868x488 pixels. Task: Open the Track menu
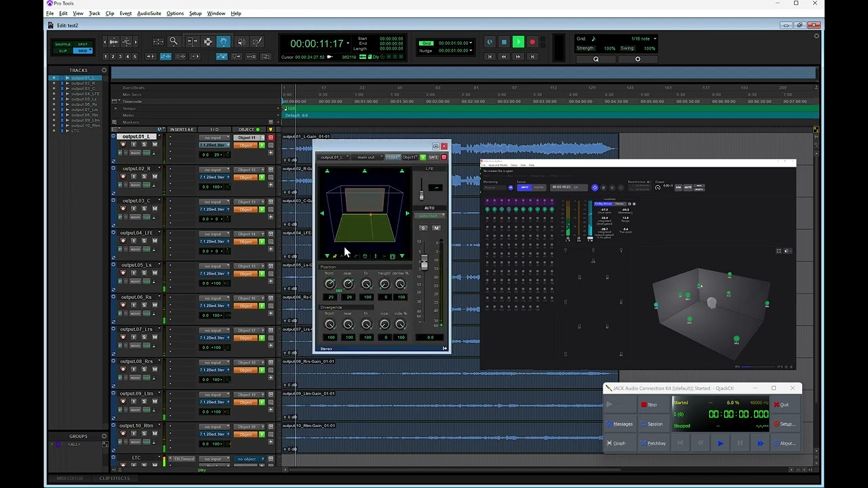click(94, 14)
